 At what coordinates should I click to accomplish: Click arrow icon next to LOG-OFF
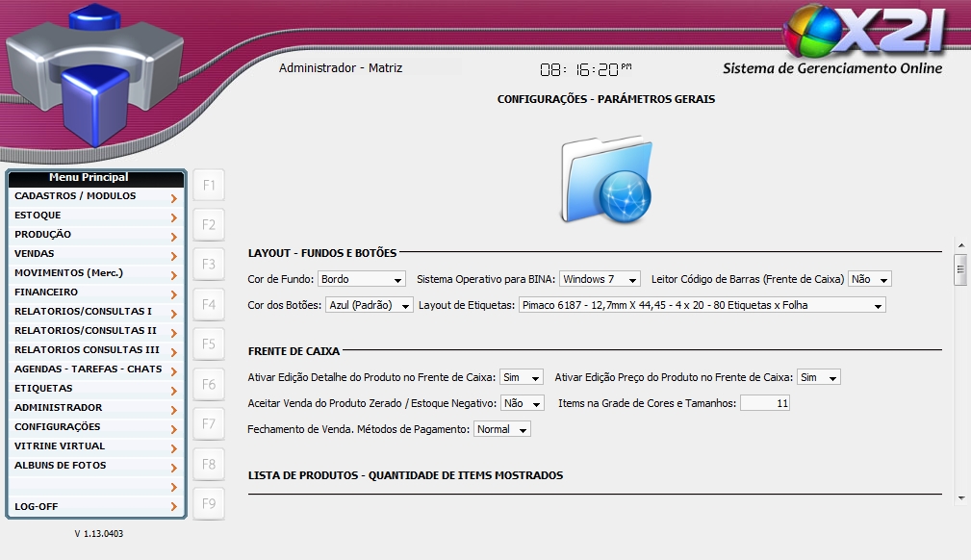tap(173, 507)
